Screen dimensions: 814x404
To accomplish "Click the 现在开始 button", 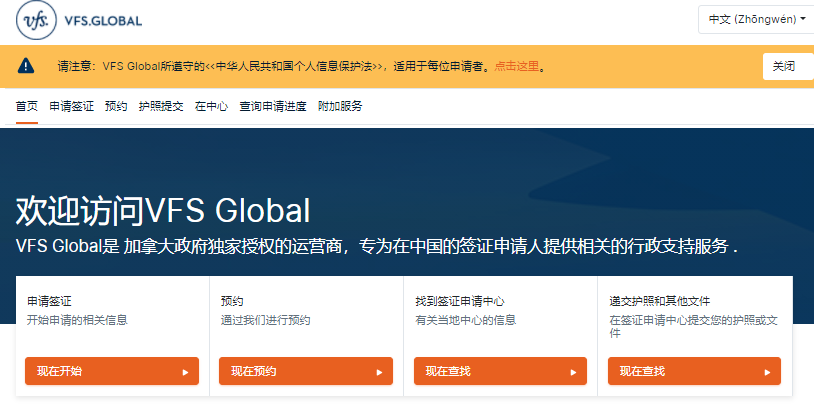I will click(x=112, y=371).
